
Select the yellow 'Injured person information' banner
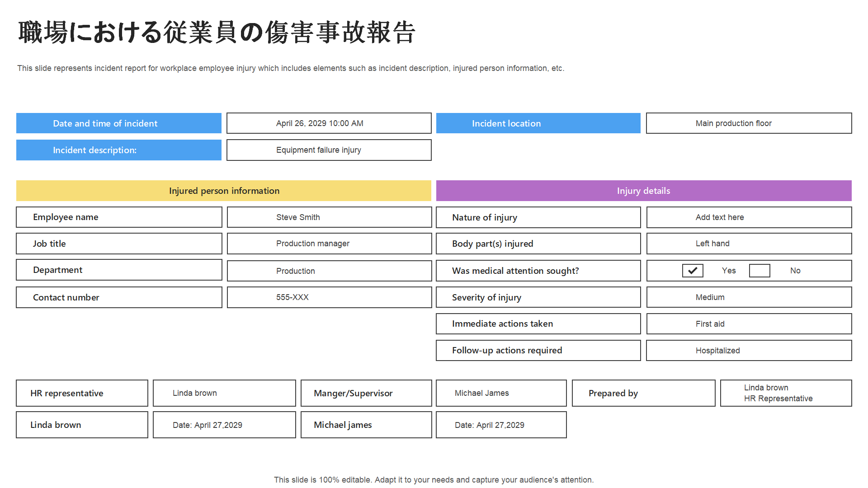224,191
